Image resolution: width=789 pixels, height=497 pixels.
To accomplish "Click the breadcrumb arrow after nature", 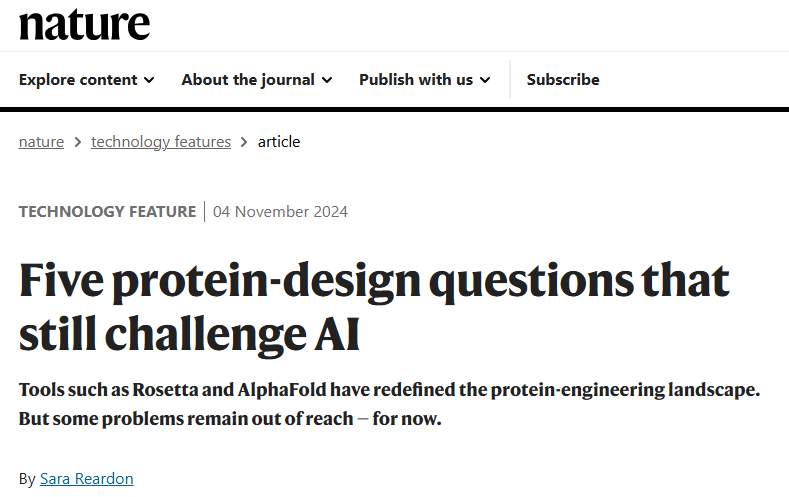I will [x=78, y=142].
